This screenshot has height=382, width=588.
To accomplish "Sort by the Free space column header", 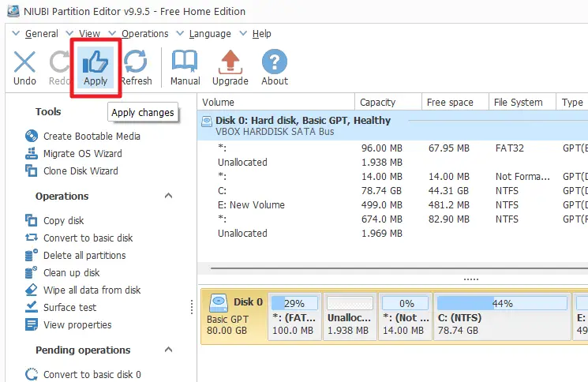I will tap(455, 103).
